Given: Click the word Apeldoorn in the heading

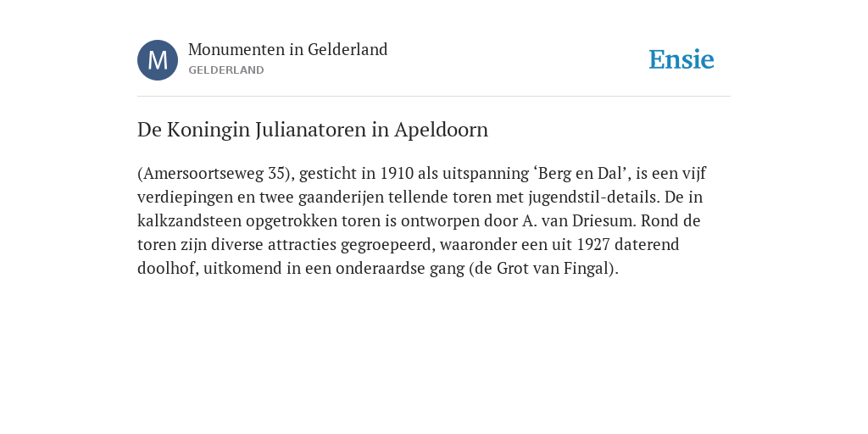Looking at the screenshot, I should point(441,130).
